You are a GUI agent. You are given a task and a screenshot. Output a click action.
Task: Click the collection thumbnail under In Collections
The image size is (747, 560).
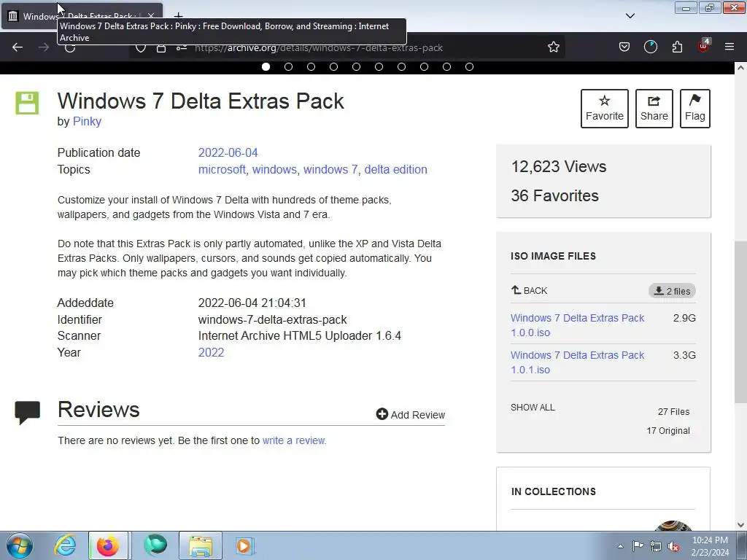pos(673,525)
